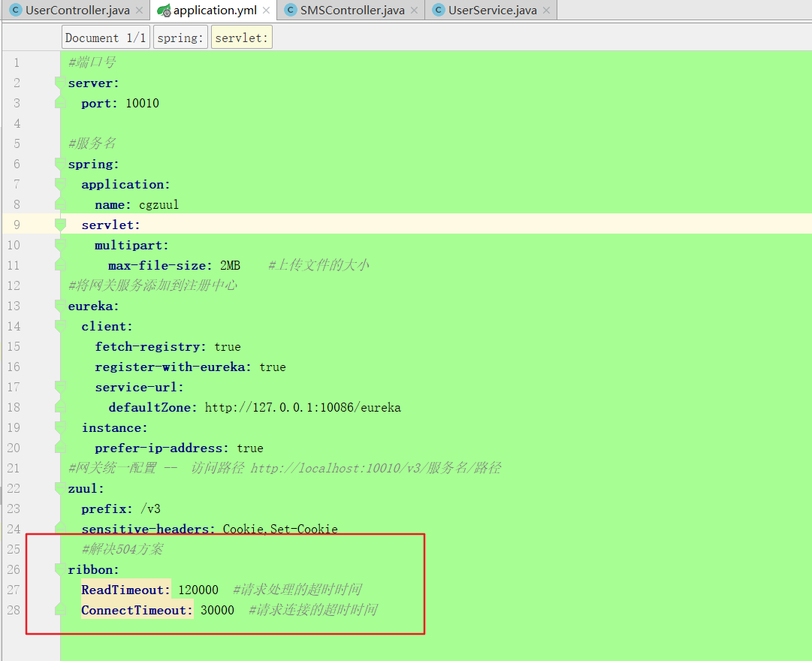Click the 2MB value
812x661 pixels.
[x=230, y=266]
